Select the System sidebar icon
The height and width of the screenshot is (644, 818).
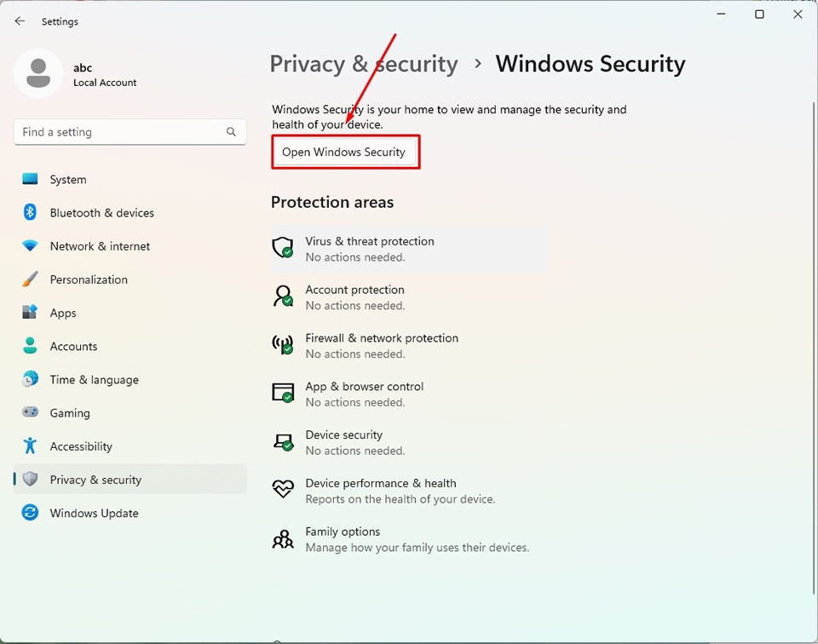point(29,179)
